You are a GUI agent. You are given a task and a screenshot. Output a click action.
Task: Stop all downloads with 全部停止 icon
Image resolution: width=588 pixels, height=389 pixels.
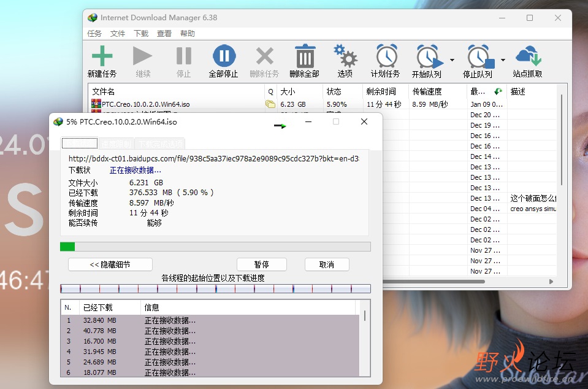click(x=224, y=56)
